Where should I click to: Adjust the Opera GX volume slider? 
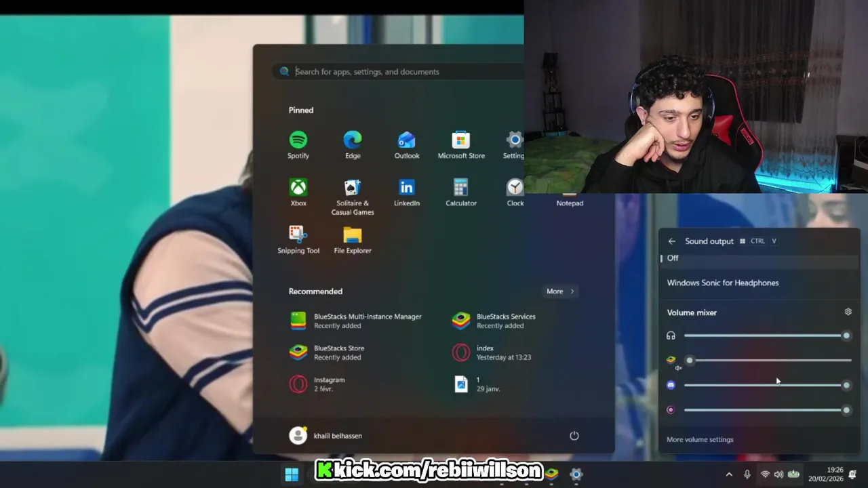pyautogui.click(x=768, y=410)
